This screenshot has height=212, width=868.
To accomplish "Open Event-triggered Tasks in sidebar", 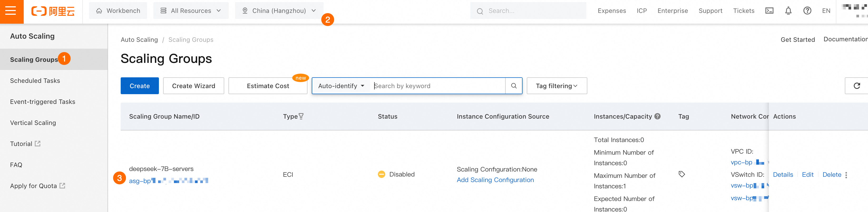I will coord(42,102).
